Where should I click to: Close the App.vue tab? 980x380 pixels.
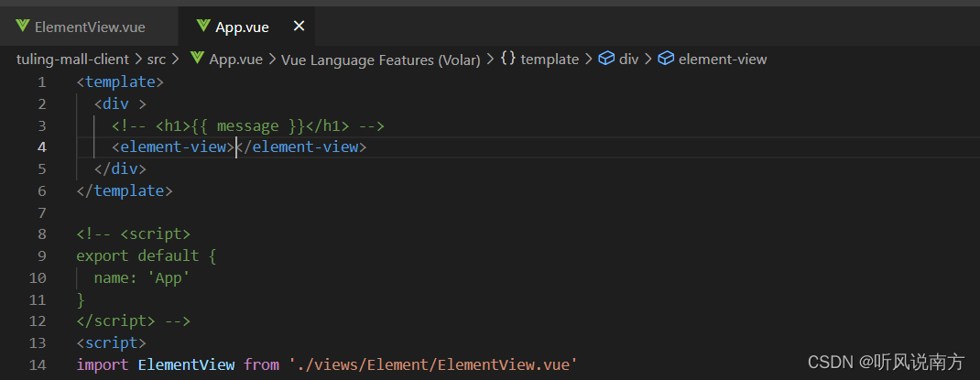point(299,27)
